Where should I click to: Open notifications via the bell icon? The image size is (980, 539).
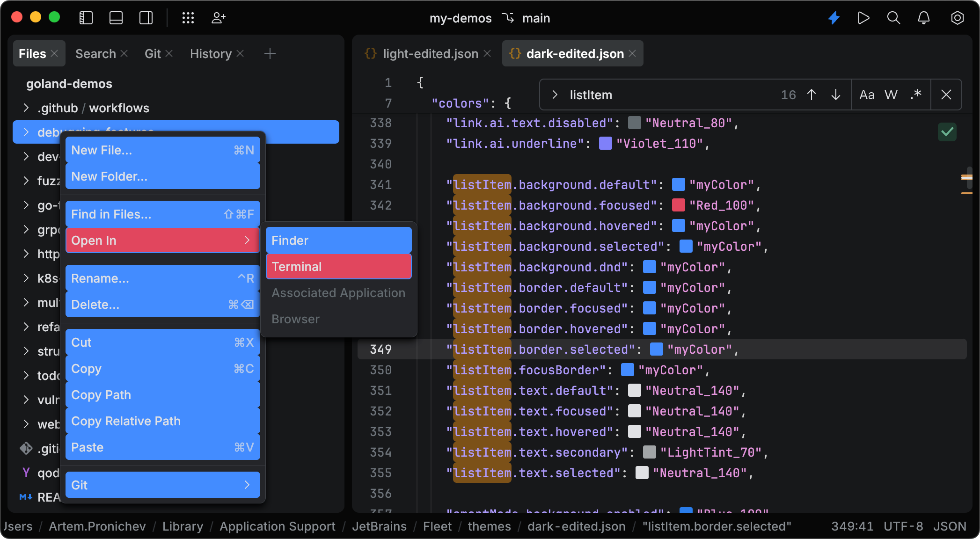tap(923, 18)
